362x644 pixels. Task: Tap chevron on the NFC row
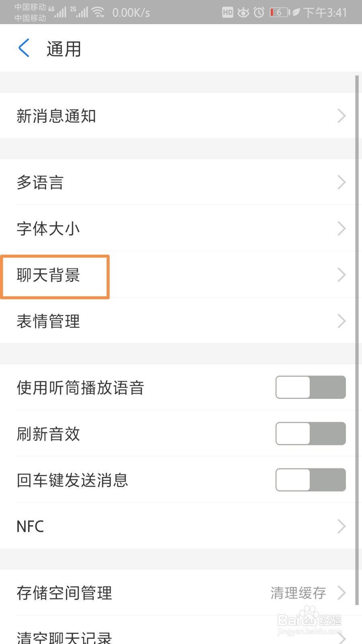[x=341, y=526]
